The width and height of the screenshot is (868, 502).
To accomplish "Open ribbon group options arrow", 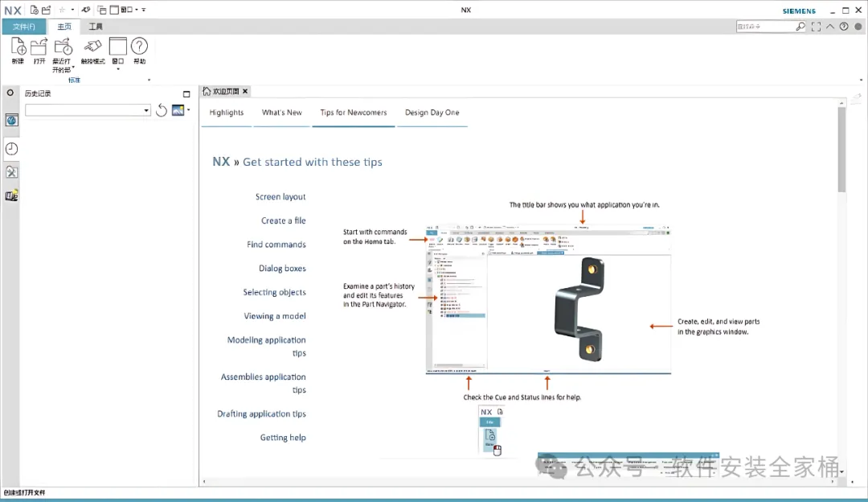I will (x=149, y=80).
